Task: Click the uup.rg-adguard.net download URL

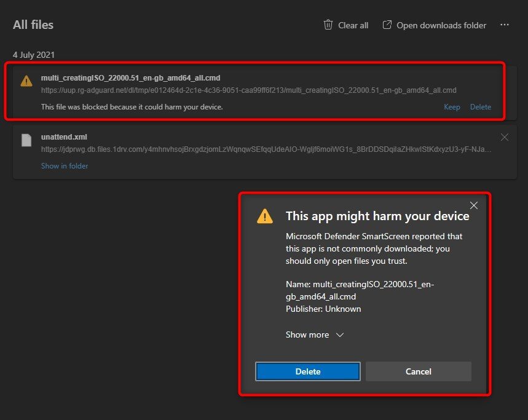Action: pyautogui.click(x=248, y=90)
